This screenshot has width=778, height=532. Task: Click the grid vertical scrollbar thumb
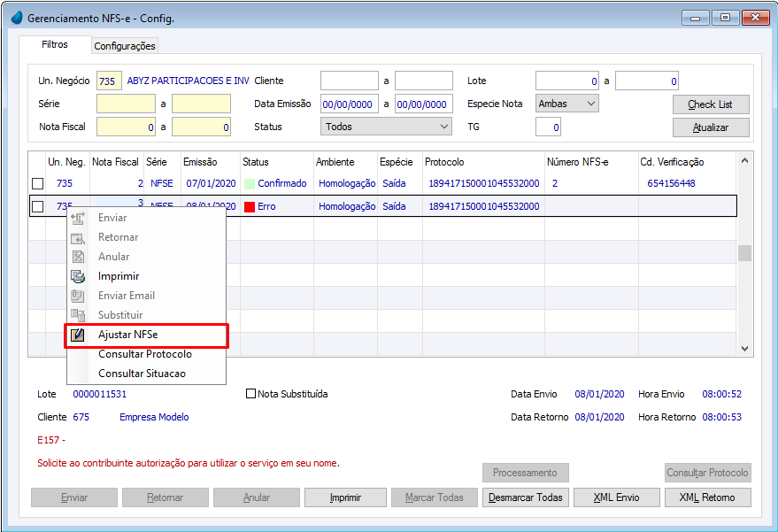point(744,253)
